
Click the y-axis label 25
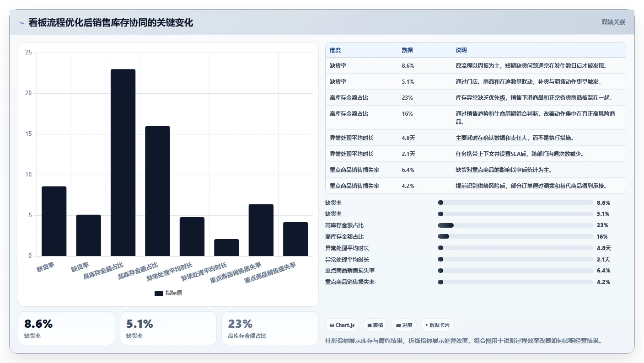(28, 53)
